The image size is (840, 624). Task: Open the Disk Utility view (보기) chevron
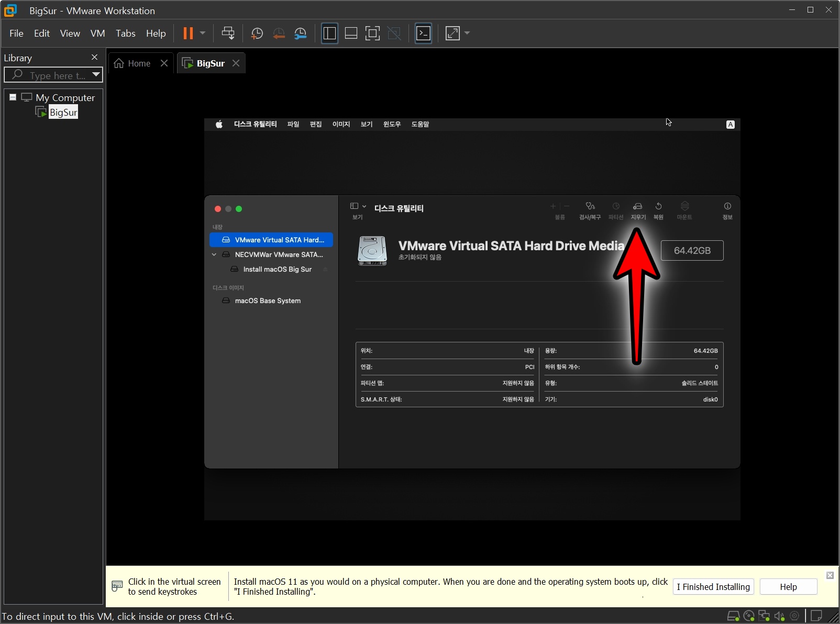[x=364, y=206]
